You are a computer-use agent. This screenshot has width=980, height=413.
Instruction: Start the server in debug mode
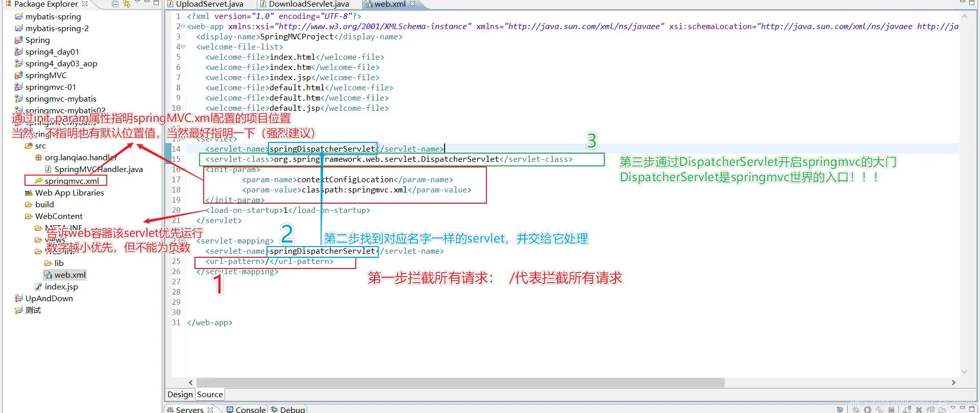pyautogui.click(x=856, y=409)
